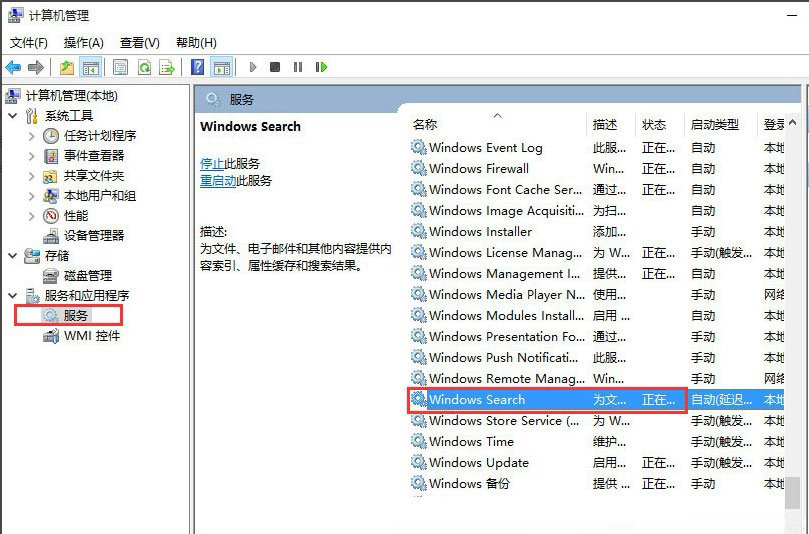Select Windows Font Cache Ser... service

(x=597, y=190)
